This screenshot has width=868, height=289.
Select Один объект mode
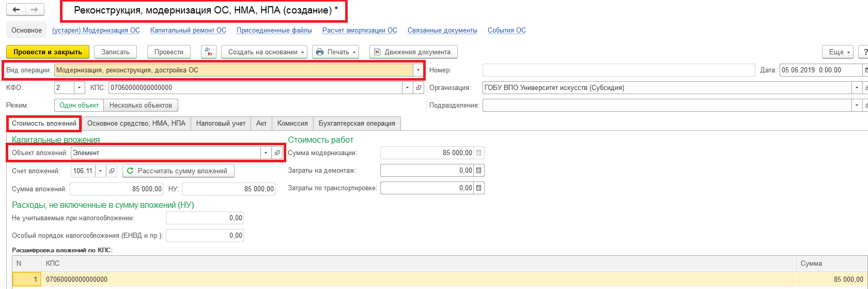pyautogui.click(x=79, y=105)
